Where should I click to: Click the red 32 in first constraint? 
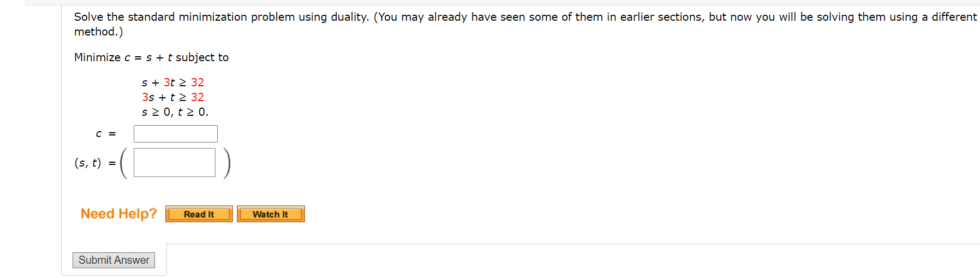(198, 82)
